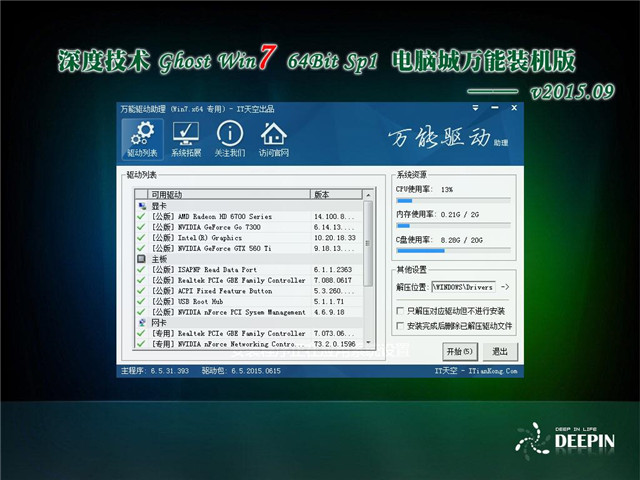Uncheck NVIDIA GeForce GTX 560 Ti driver
Screen dimensions: 640x480
(141, 248)
